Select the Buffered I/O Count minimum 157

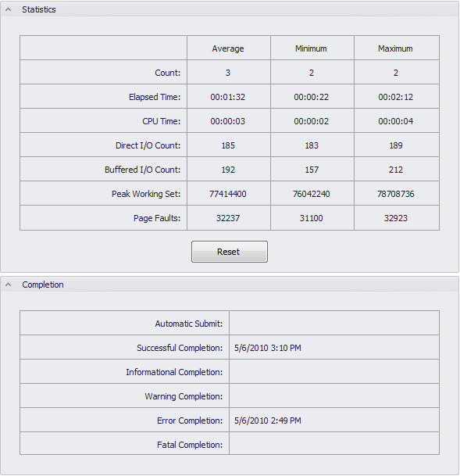(312, 170)
